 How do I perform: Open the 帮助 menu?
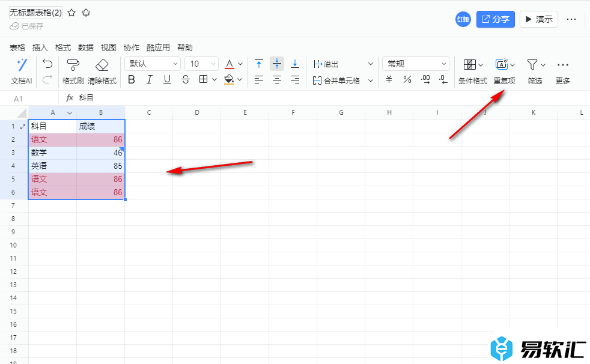coord(185,47)
